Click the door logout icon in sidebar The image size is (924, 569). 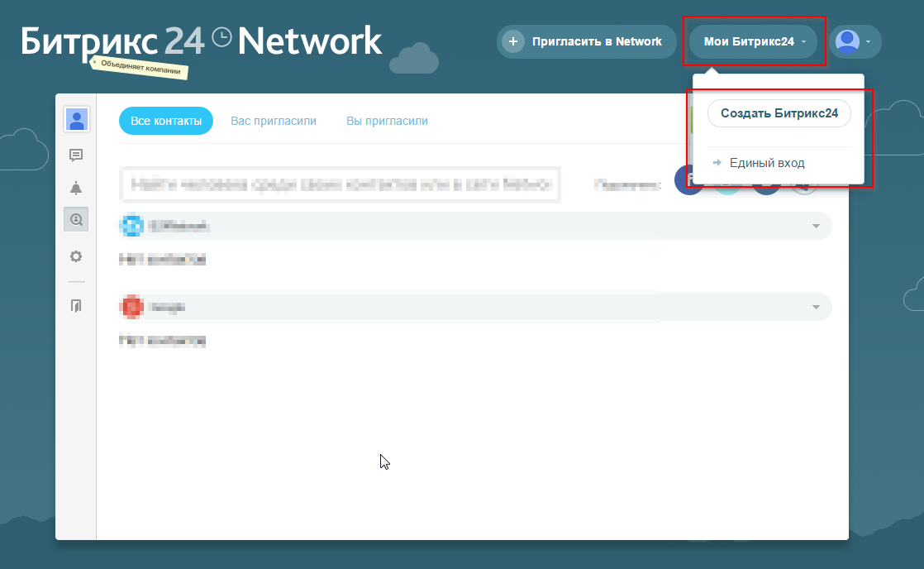[76, 305]
